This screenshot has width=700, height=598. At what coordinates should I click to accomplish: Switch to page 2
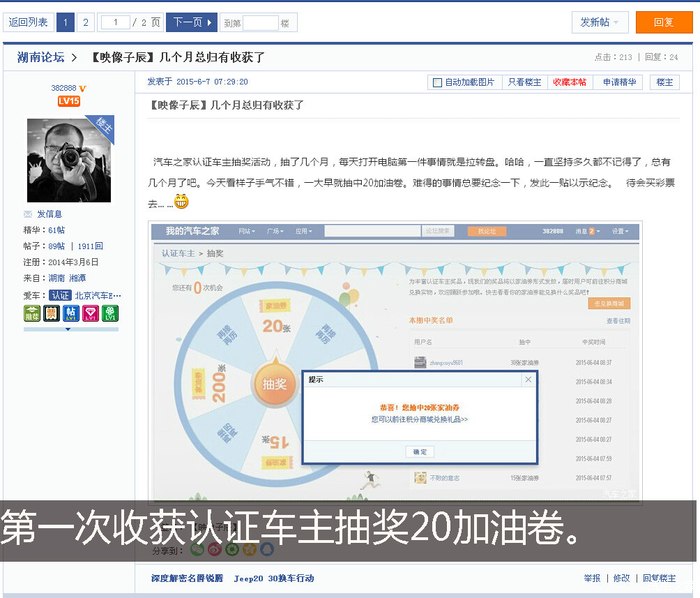pyautogui.click(x=86, y=22)
